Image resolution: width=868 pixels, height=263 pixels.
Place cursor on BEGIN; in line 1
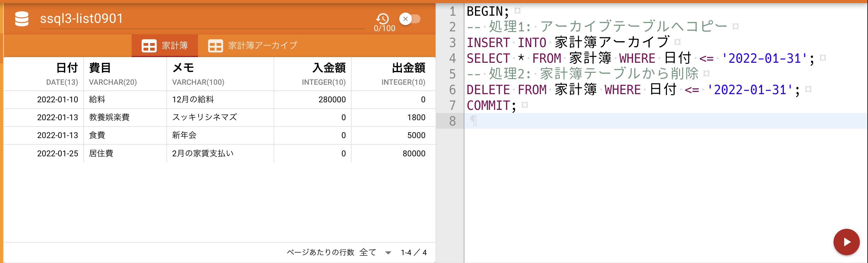[488, 12]
